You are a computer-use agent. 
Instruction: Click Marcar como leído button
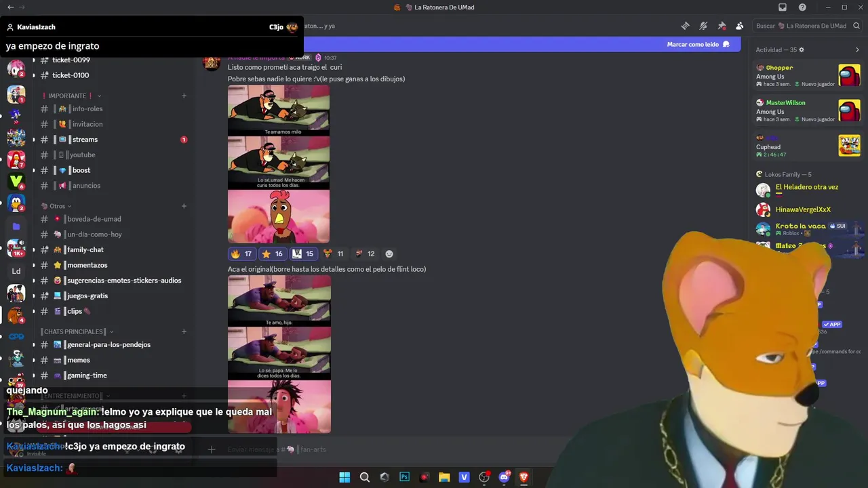(698, 44)
